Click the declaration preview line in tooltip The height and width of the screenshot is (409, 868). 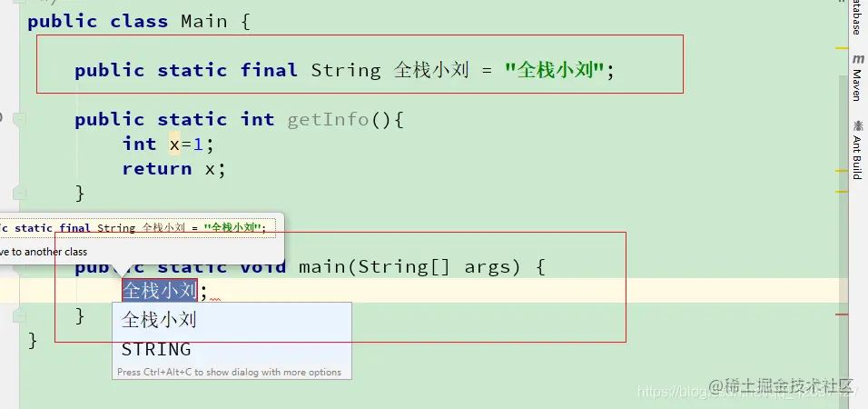[137, 228]
